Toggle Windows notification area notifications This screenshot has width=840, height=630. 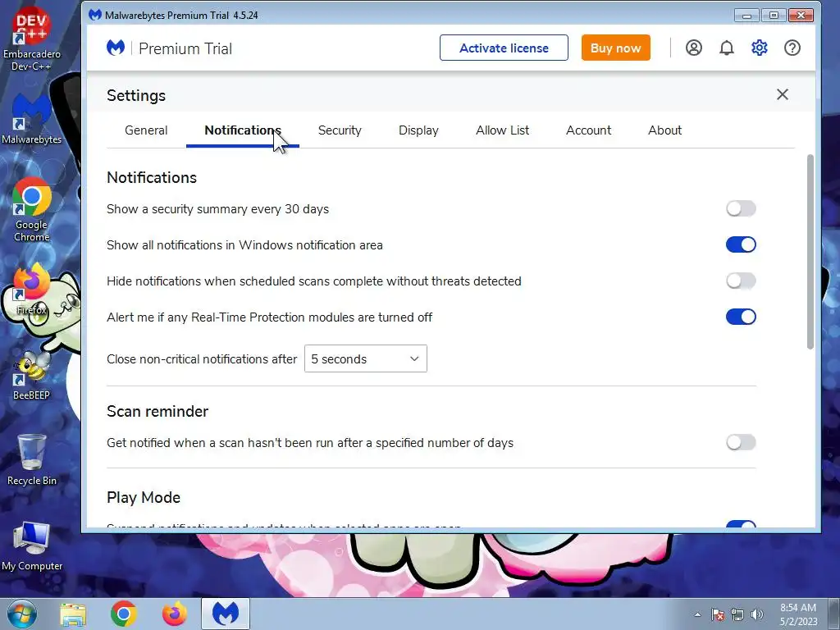click(741, 244)
